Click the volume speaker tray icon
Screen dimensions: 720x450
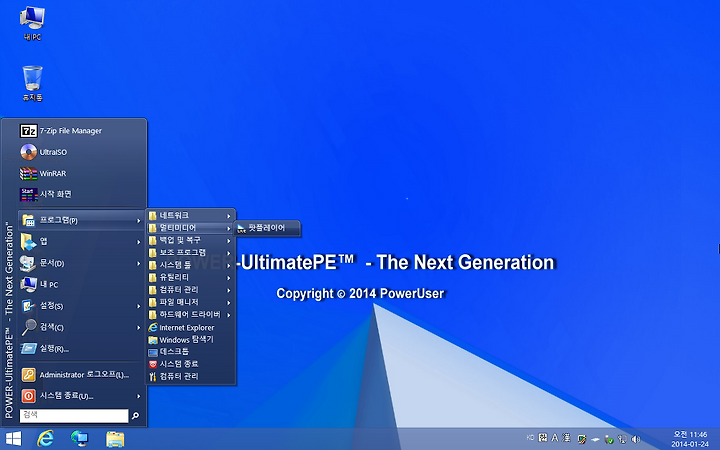[636, 439]
